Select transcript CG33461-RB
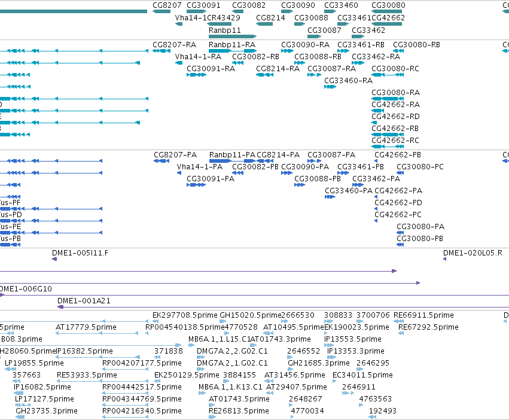The width and height of the screenshot is (509, 420). pos(343,51)
